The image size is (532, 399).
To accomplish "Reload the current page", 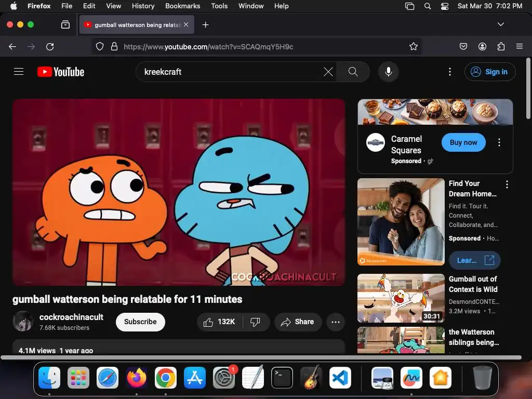I will [50, 46].
